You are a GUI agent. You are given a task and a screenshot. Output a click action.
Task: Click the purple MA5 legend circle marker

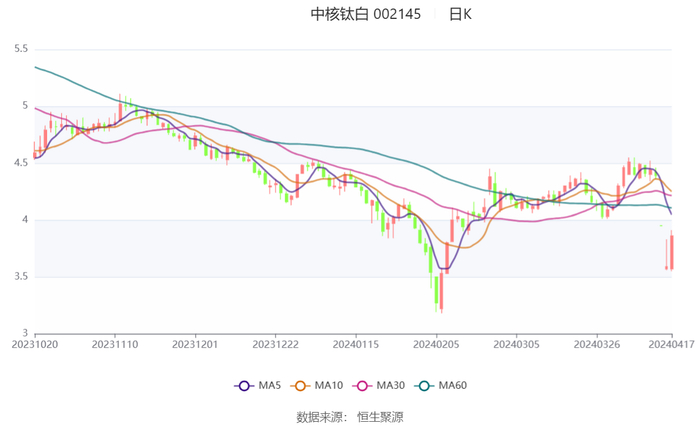pyautogui.click(x=243, y=386)
